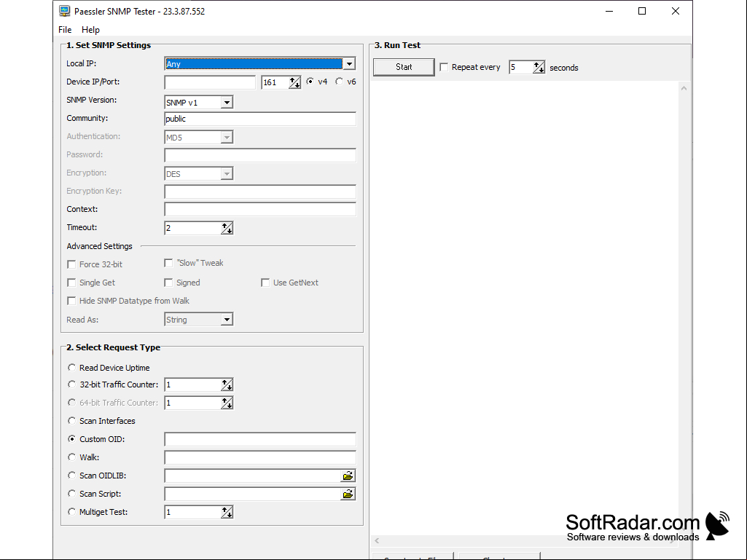Check the Signed option

168,283
